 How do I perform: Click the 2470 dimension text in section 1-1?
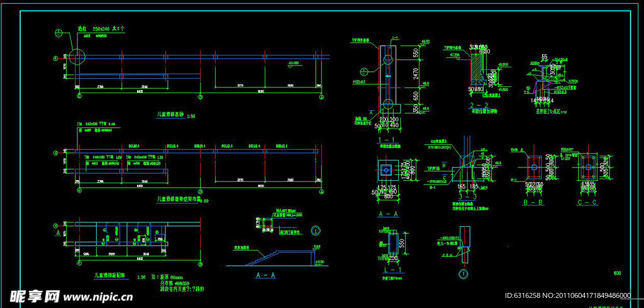point(415,73)
